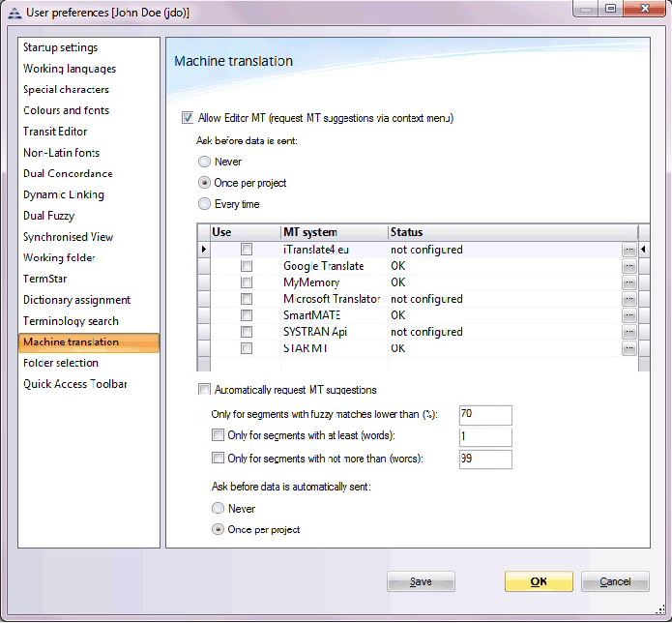
Task: Open the STAR MT configuration ellipsis button
Action: (x=628, y=348)
